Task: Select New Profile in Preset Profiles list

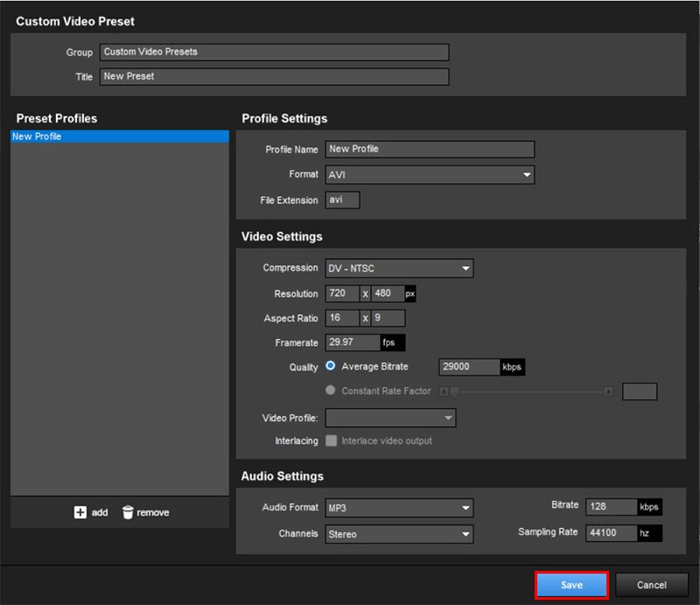Action: click(119, 137)
